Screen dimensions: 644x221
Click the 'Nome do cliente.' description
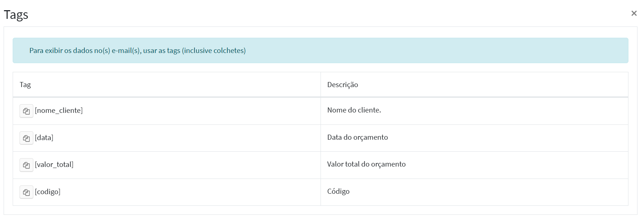pos(354,110)
